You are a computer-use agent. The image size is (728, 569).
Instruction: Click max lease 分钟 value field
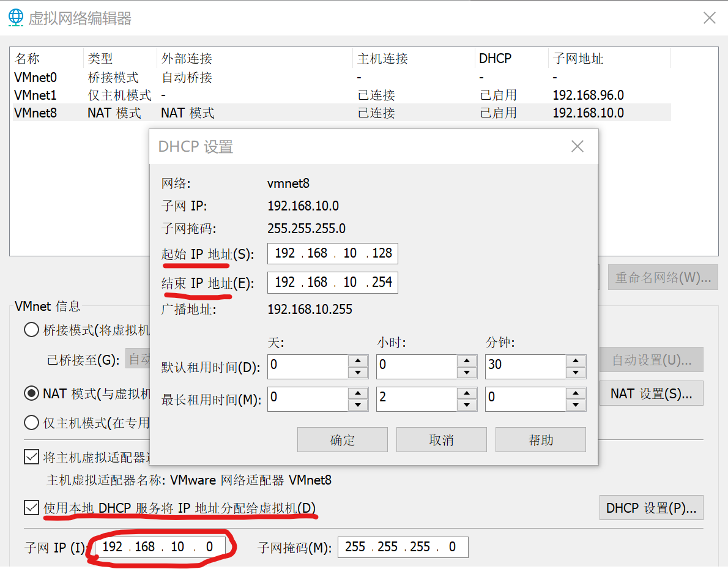click(526, 399)
